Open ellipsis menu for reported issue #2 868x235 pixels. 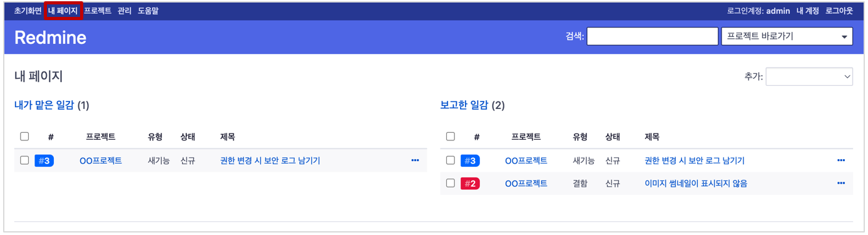pos(841,183)
